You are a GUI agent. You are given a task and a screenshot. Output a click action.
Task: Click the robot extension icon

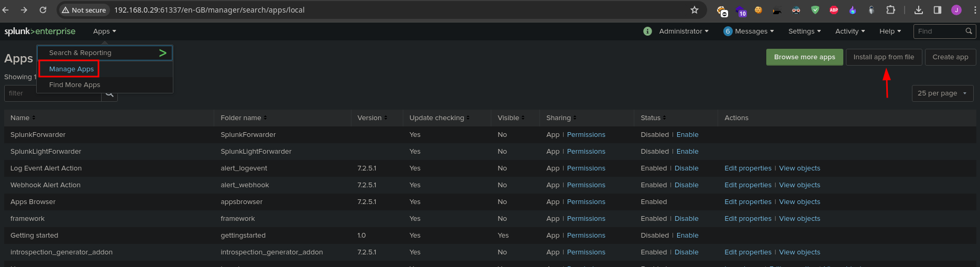(x=872, y=10)
